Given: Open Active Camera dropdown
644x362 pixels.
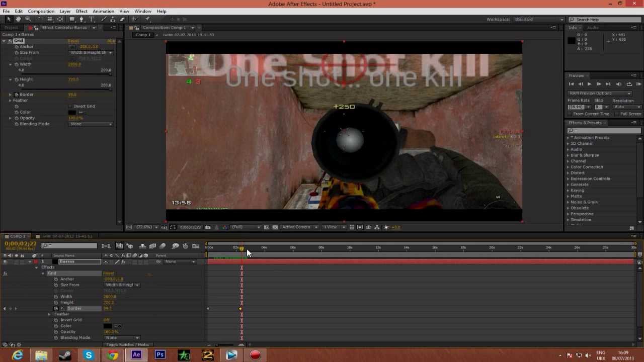Looking at the screenshot, I should pos(299,227).
